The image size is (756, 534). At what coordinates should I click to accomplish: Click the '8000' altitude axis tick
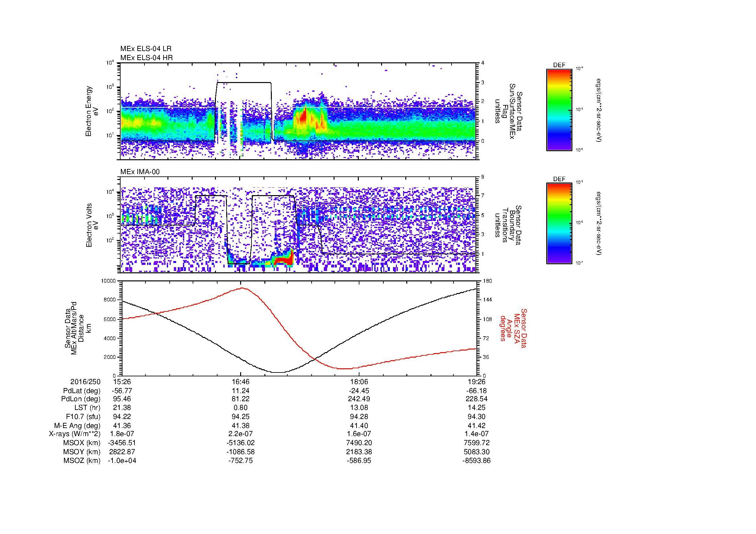[110, 300]
